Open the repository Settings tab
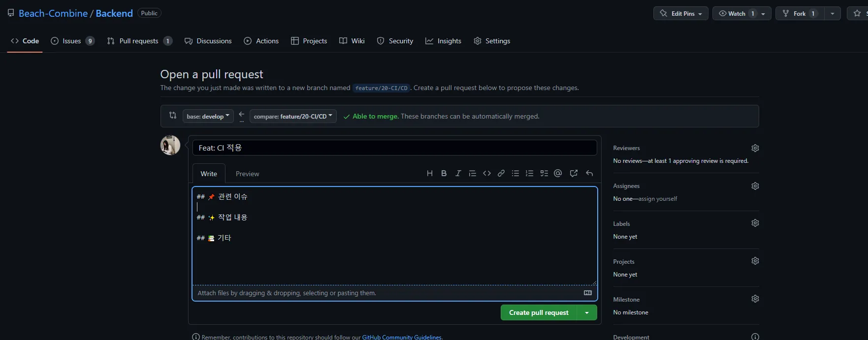Screen dimensions: 868x340 point(492,41)
